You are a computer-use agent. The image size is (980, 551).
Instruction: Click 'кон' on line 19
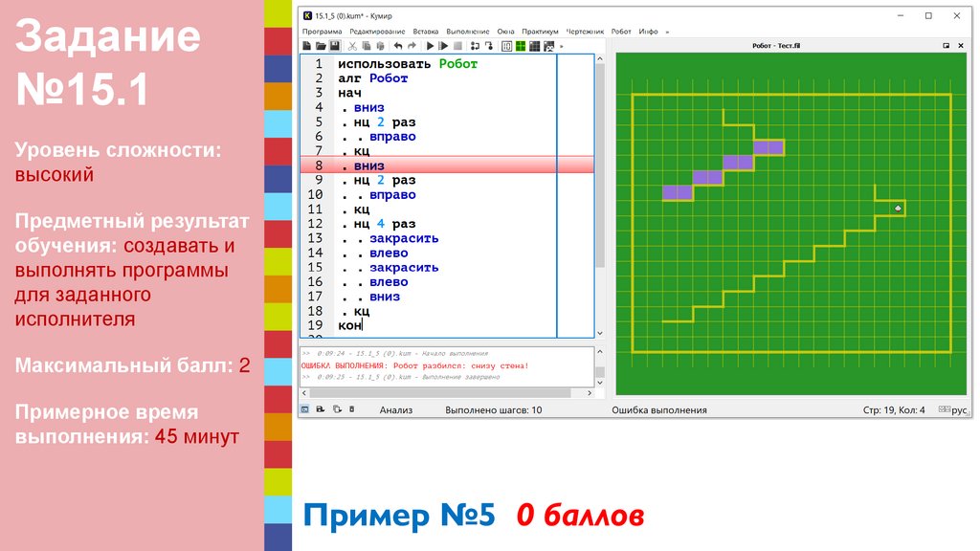tap(349, 325)
